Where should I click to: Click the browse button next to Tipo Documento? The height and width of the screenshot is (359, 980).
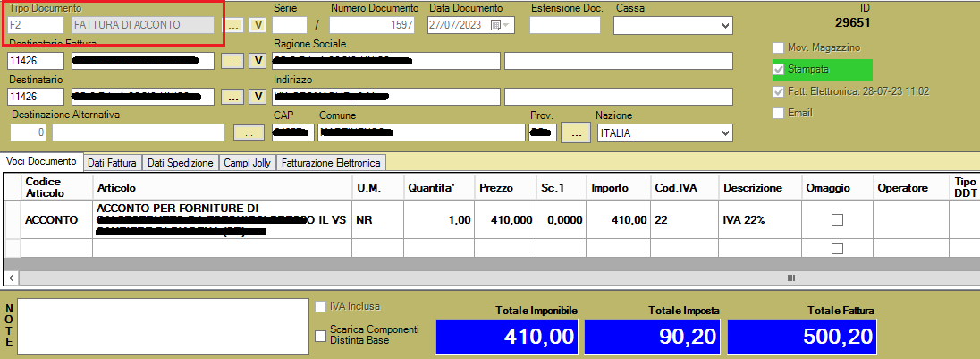[x=232, y=25]
